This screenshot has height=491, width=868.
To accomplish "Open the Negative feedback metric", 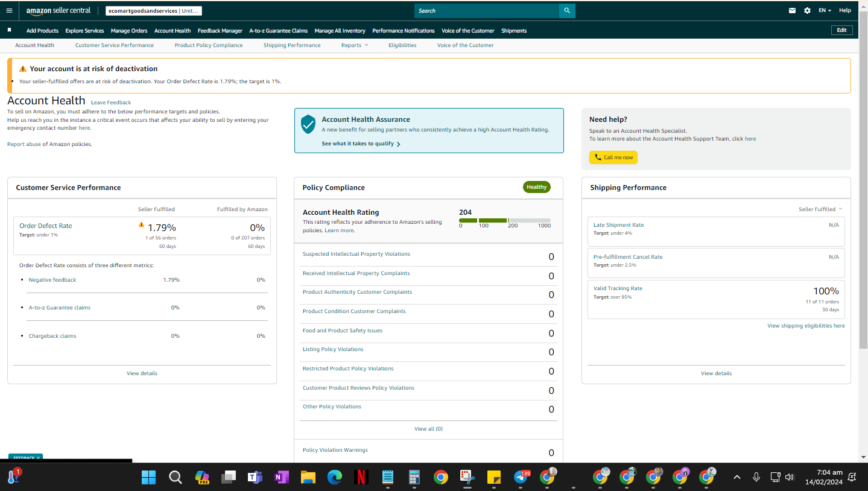I will [x=52, y=280].
